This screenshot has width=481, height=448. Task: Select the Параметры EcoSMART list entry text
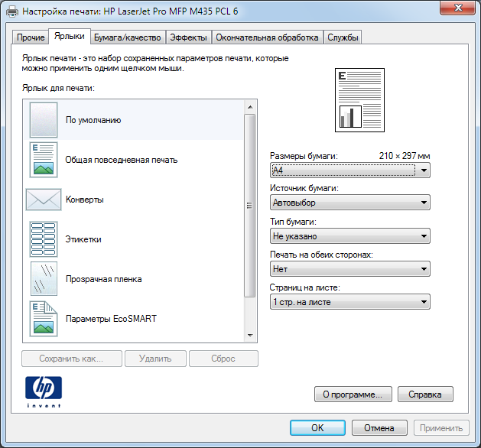(111, 319)
